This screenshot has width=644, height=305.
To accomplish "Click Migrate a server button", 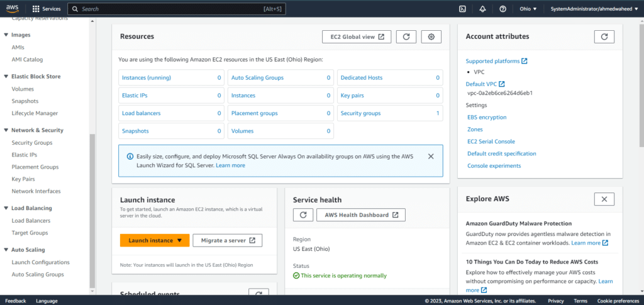I will coord(228,241).
